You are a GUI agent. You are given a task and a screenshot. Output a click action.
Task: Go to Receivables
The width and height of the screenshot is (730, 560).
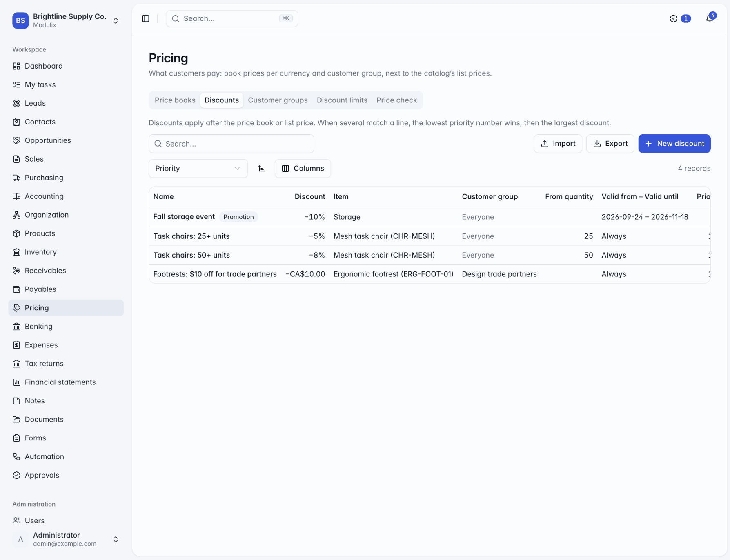[66, 270]
